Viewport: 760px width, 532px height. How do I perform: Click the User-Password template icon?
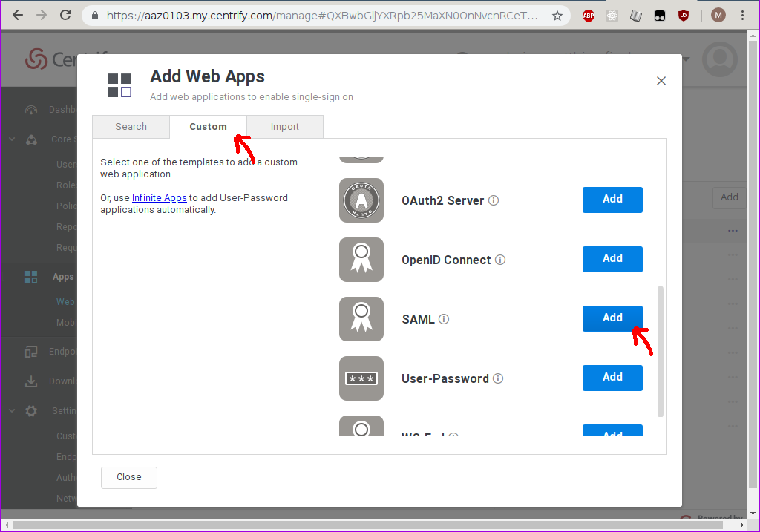tap(361, 378)
